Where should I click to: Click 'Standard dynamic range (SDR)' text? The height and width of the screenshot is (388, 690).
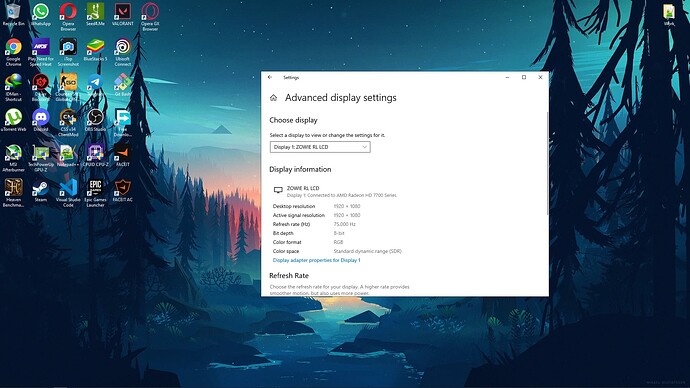(x=367, y=252)
